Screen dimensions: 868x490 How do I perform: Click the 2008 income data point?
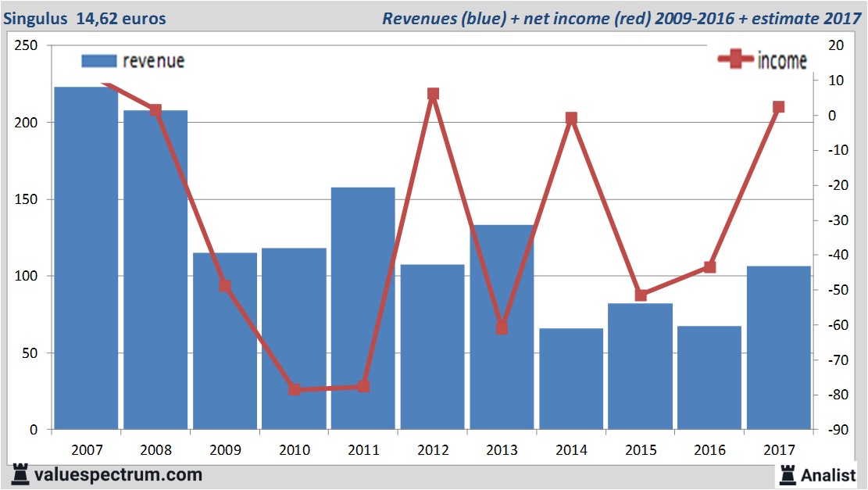[155, 110]
